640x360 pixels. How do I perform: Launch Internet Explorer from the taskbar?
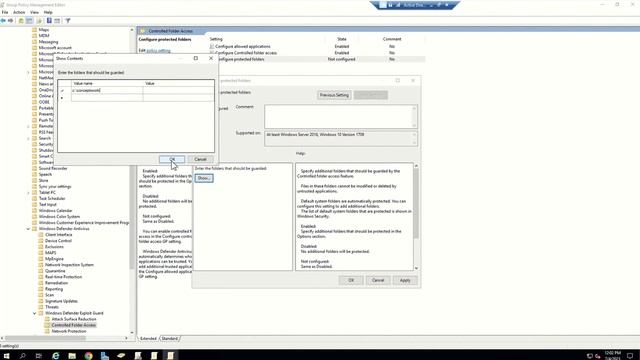[x=56, y=356]
